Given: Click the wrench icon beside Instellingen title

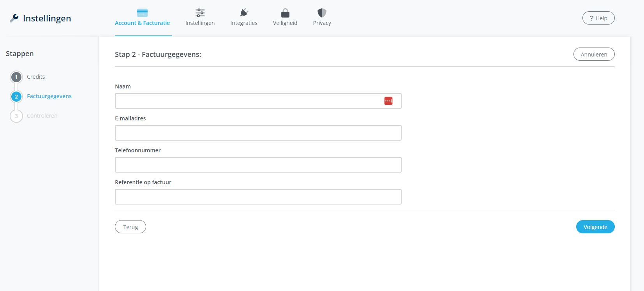Looking at the screenshot, I should pos(14,18).
